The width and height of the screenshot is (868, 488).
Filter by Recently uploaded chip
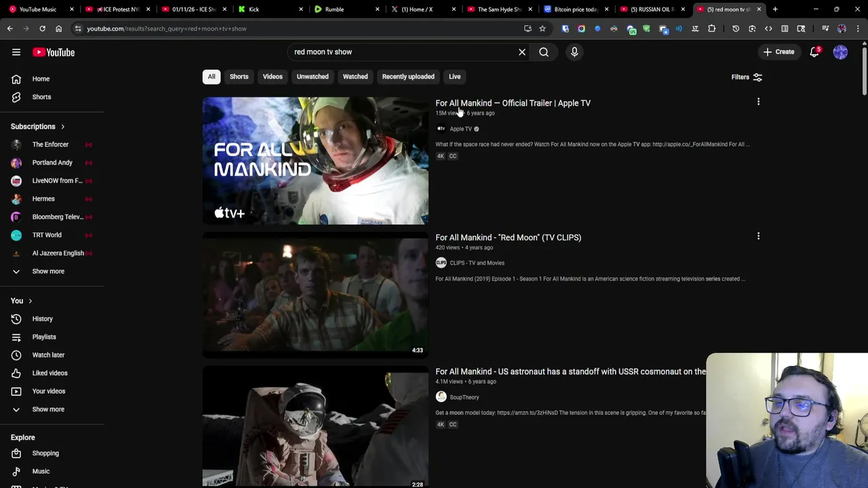[x=408, y=77]
